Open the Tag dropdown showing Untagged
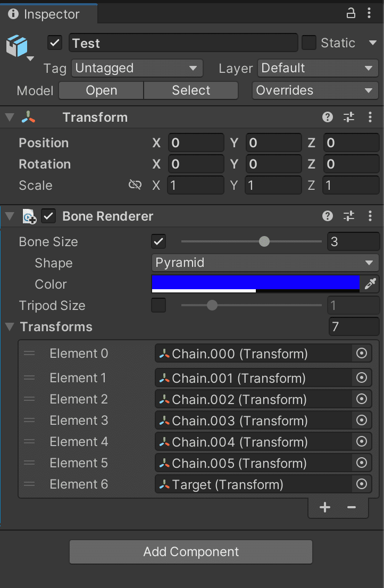Viewport: 384px width, 588px height. [x=136, y=68]
